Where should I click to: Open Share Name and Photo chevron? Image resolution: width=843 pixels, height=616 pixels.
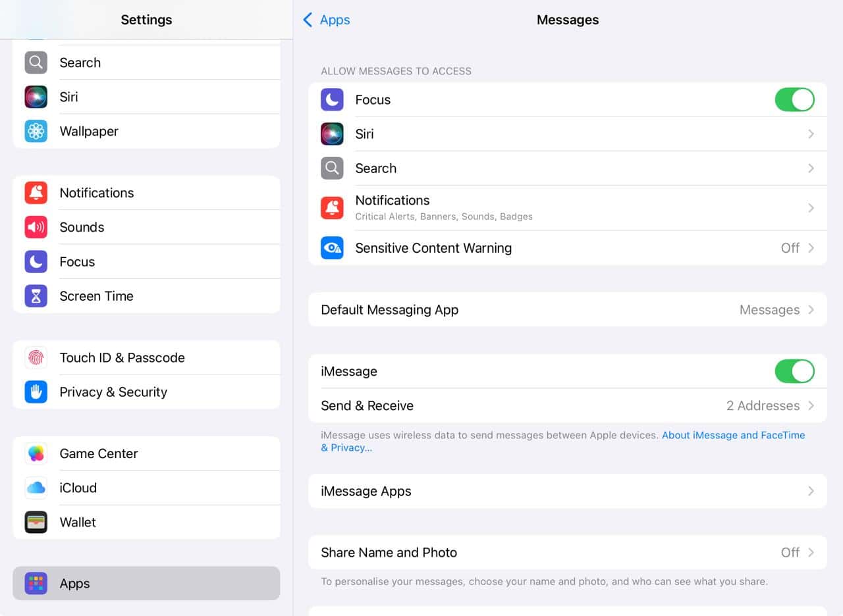[811, 552]
